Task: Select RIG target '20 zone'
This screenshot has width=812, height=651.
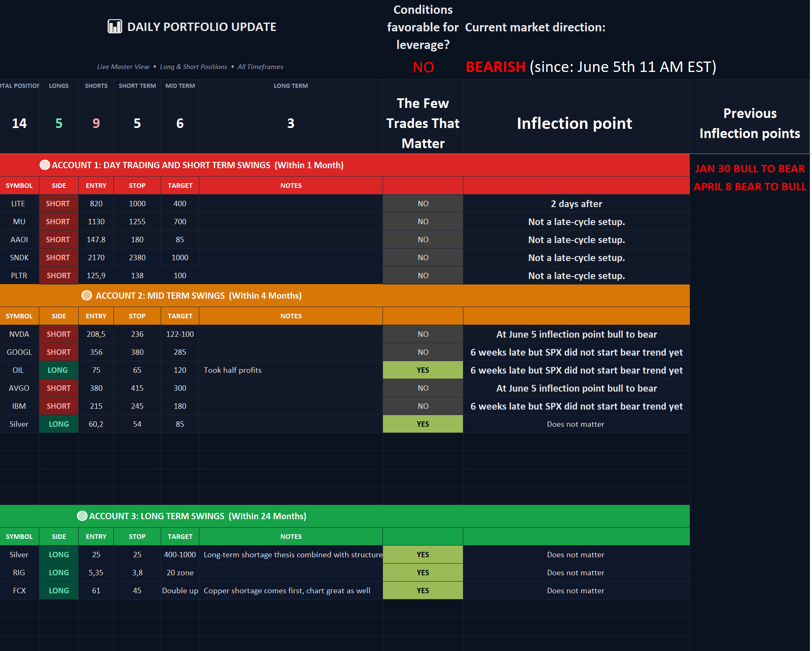Action: pos(180,572)
